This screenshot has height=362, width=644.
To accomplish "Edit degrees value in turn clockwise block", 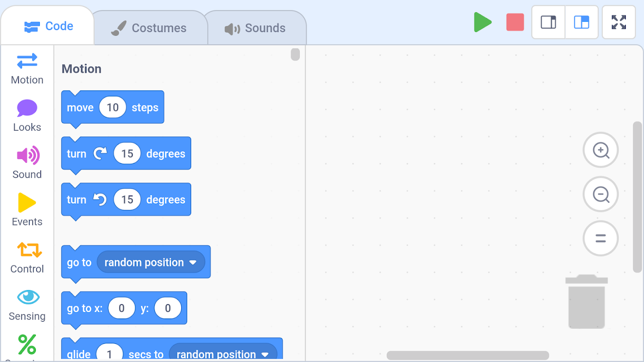I will click(127, 153).
